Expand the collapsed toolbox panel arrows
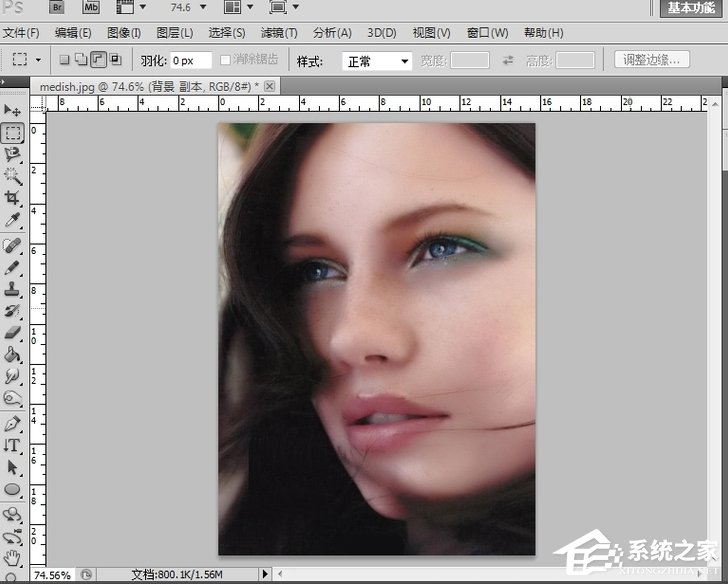This screenshot has height=584, width=728. [3, 82]
